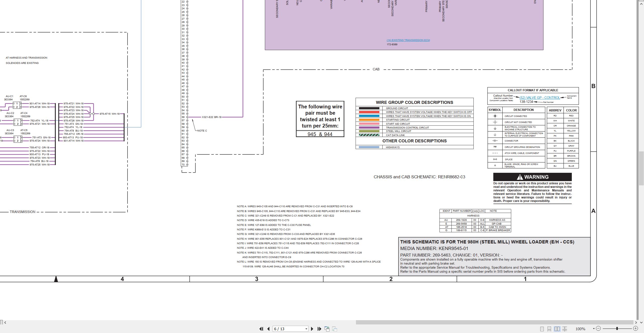Switch to single page view
644x333 pixels.
(542, 329)
